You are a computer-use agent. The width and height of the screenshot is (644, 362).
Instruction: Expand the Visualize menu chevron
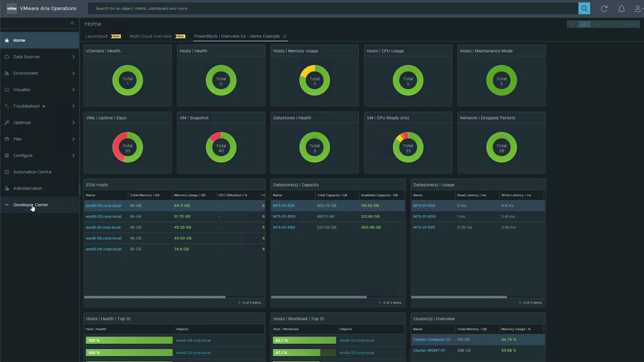click(x=73, y=89)
